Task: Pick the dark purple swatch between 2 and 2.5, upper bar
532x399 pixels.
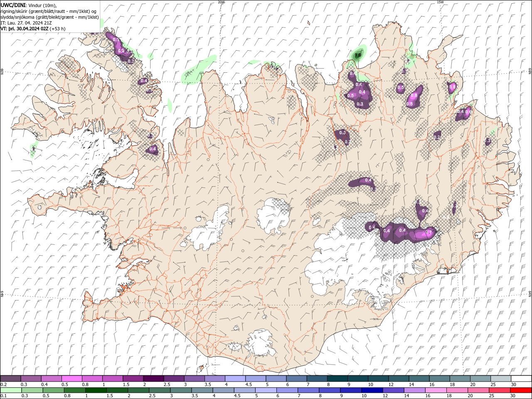Action: pos(153,379)
